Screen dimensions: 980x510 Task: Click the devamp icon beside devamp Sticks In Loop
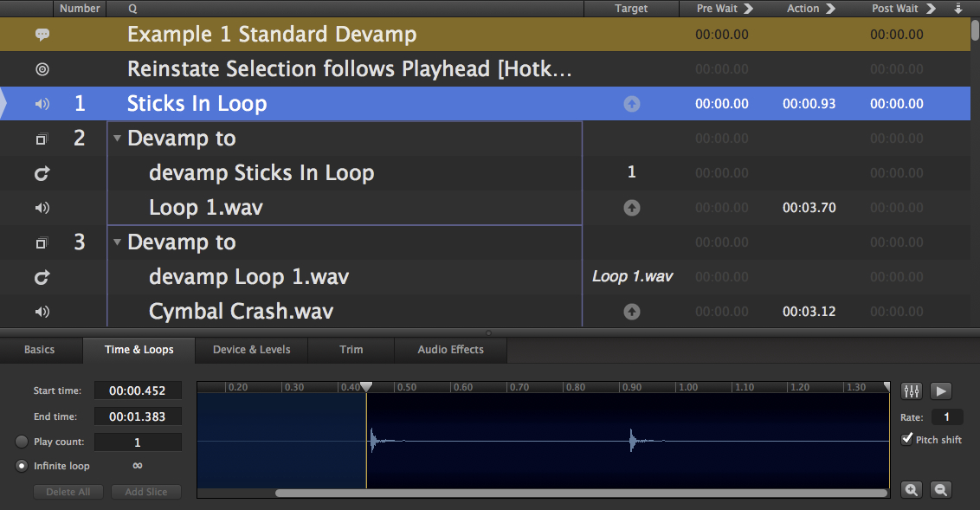(x=42, y=173)
